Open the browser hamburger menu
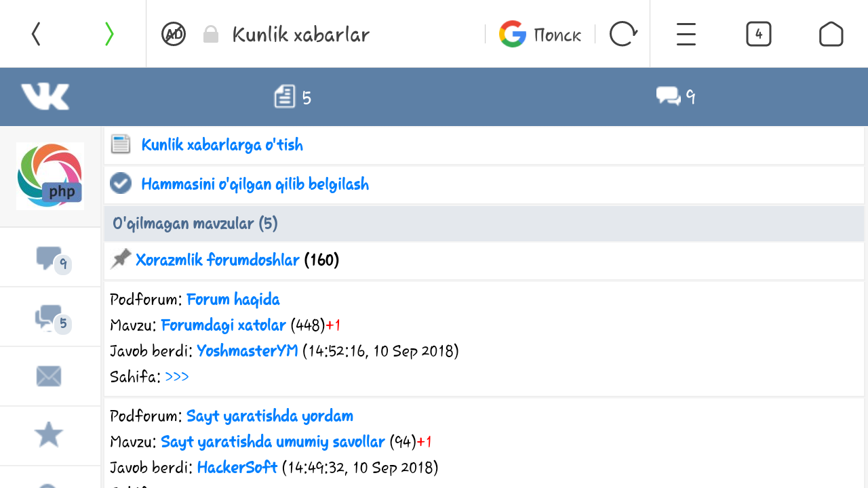Image resolution: width=868 pixels, height=488 pixels. [686, 34]
